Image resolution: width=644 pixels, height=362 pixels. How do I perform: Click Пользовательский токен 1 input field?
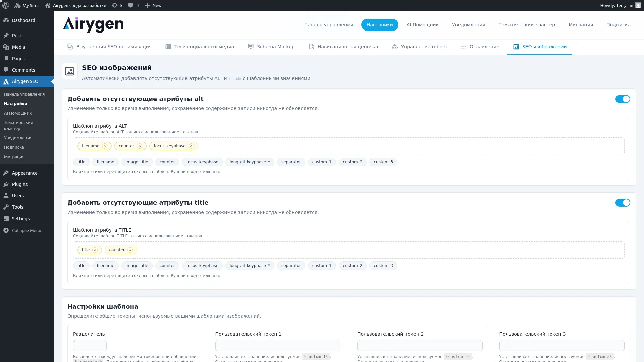(x=278, y=346)
